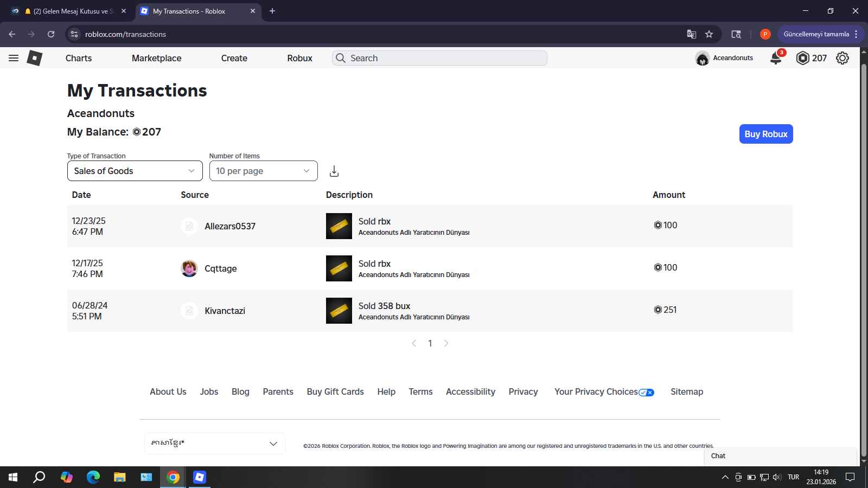The width and height of the screenshot is (868, 488).
Task: Click the Cqttage user avatar
Action: 189,268
